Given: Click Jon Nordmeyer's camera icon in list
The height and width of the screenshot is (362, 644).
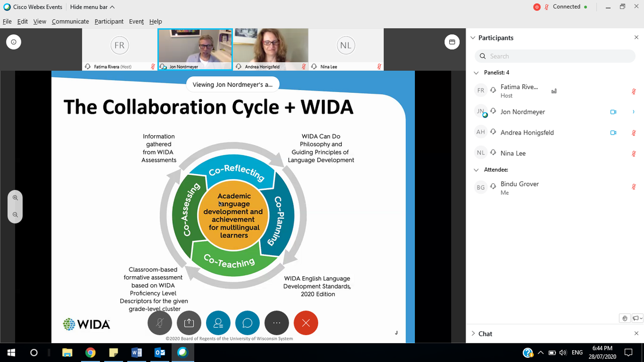Looking at the screenshot, I should pyautogui.click(x=613, y=112).
